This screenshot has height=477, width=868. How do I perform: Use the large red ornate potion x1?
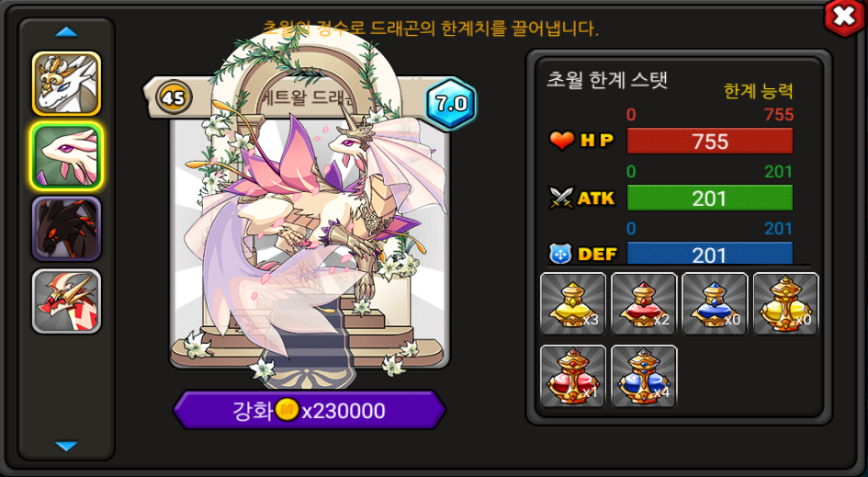pos(573,376)
